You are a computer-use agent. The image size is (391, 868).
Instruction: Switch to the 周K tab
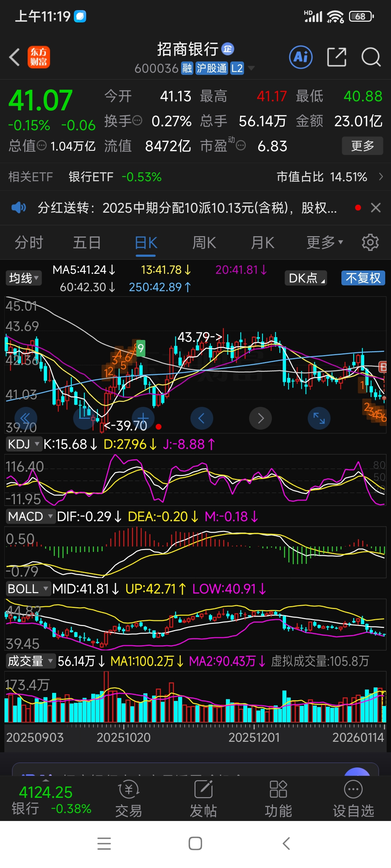204,242
